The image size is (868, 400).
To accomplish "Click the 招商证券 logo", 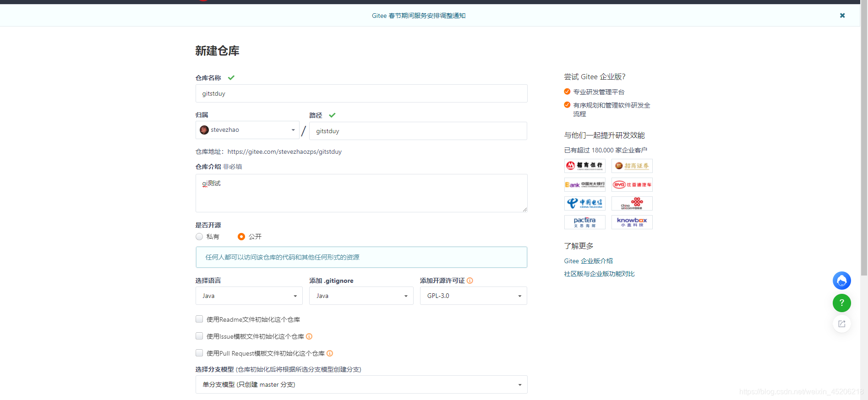I will pyautogui.click(x=632, y=166).
